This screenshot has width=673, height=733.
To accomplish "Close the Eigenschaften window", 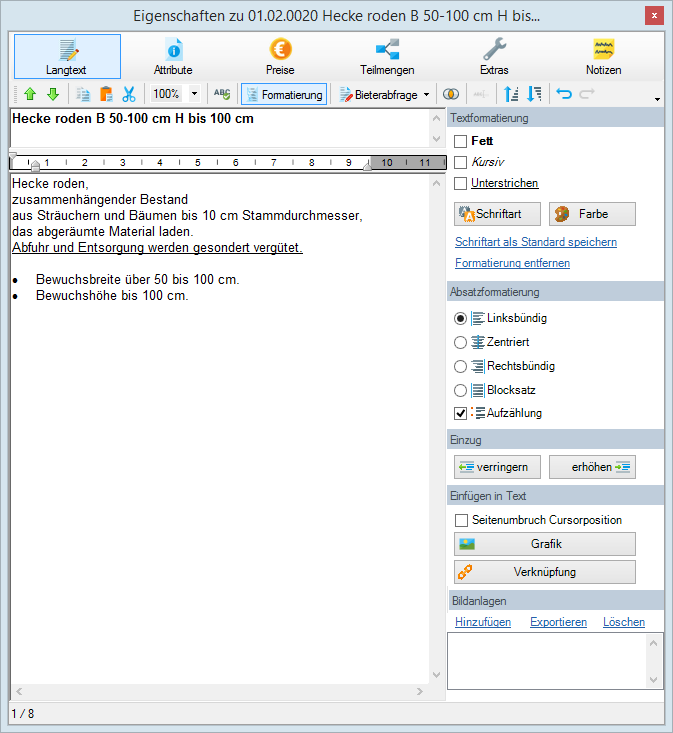I will click(x=654, y=16).
